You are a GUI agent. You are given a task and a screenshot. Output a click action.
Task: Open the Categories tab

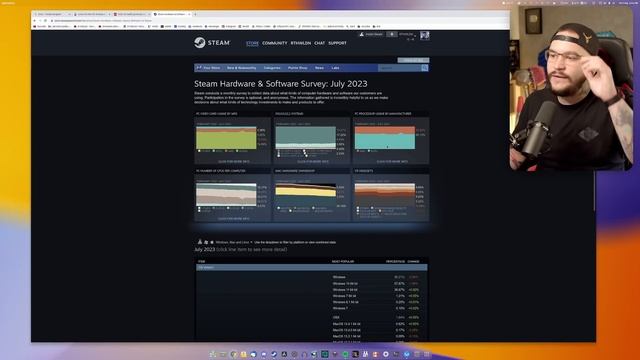click(272, 68)
